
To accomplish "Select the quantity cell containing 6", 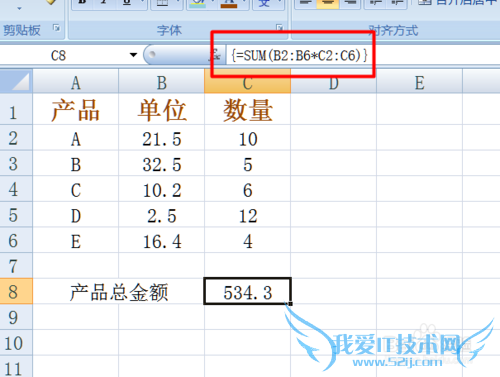I will click(x=247, y=189).
